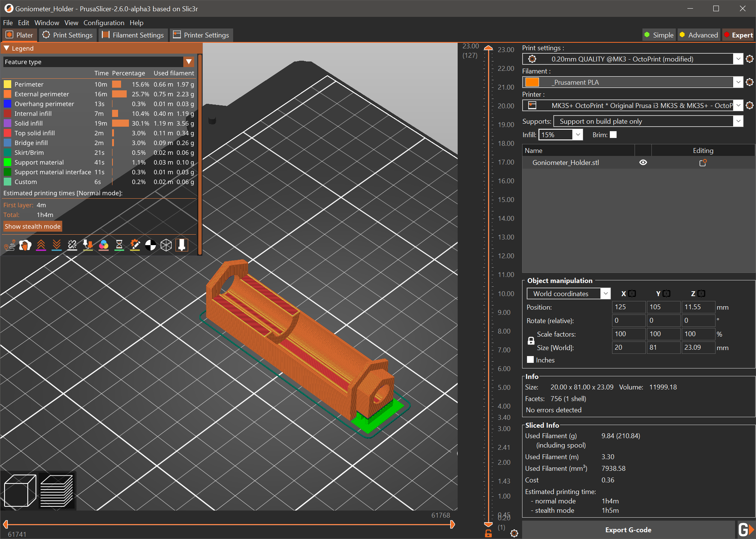Toggle retractions display in preview legend

click(41, 245)
